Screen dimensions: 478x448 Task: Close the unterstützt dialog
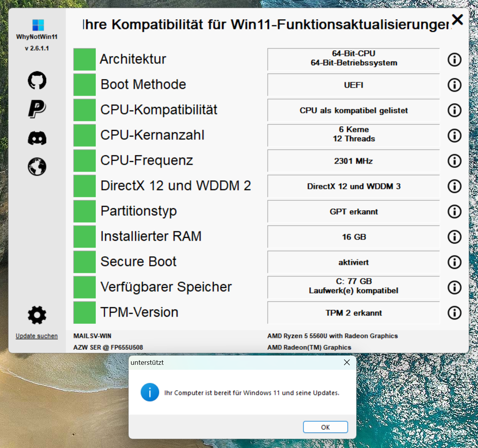(x=347, y=362)
